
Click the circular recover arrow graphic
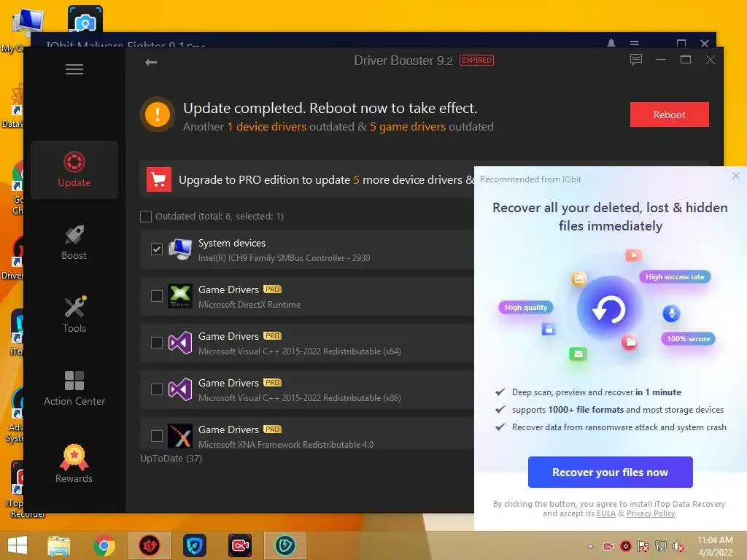click(609, 309)
